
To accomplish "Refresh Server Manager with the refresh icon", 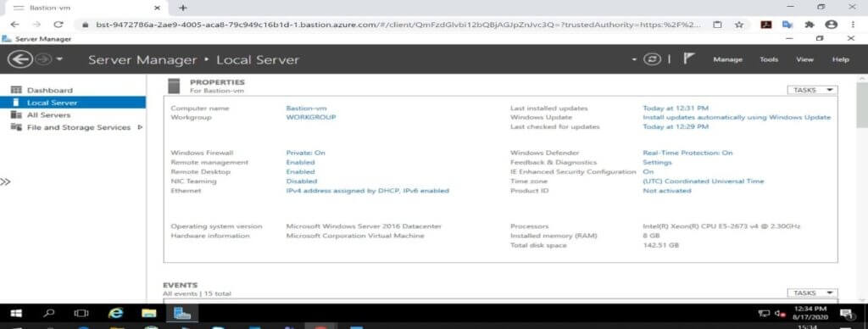I will (652, 59).
